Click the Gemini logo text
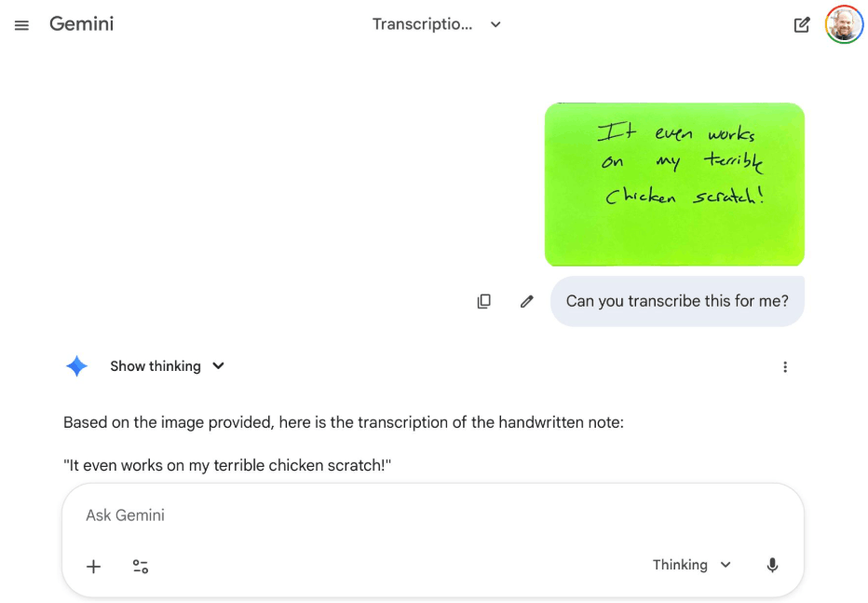The width and height of the screenshot is (868, 603). pyautogui.click(x=81, y=24)
